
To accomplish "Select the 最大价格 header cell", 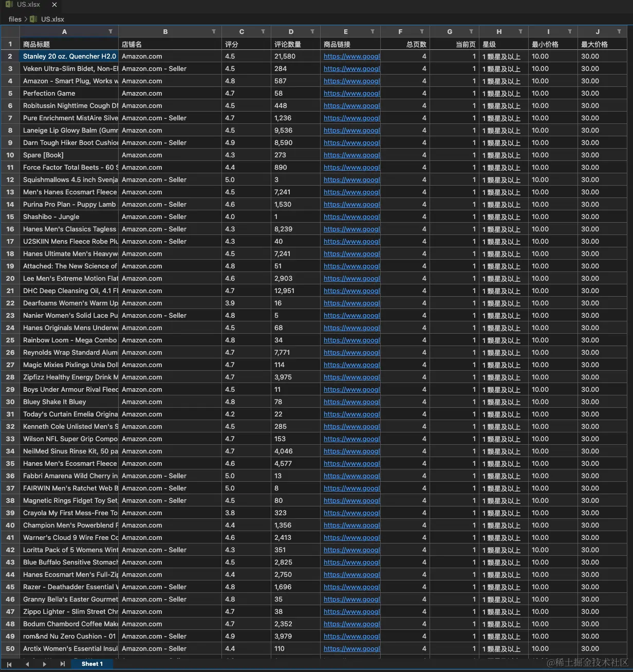I will click(602, 44).
